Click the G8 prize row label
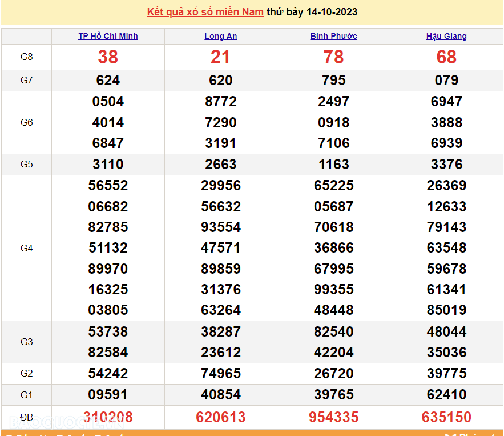The height and width of the screenshot is (436, 504). point(27,57)
